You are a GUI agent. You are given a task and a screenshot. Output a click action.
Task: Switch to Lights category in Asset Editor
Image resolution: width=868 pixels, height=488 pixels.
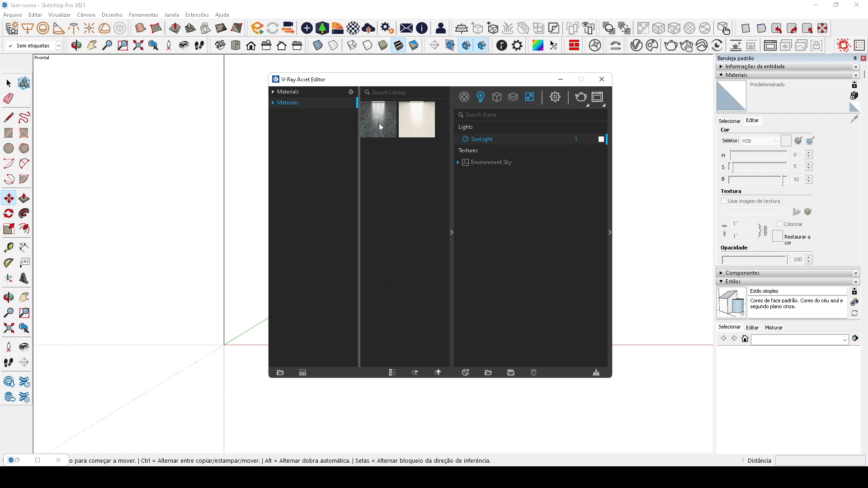(480, 97)
